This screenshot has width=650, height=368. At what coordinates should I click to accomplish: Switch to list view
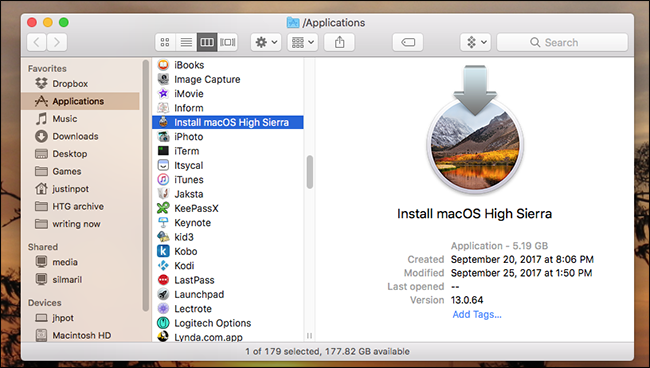pyautogui.click(x=186, y=42)
